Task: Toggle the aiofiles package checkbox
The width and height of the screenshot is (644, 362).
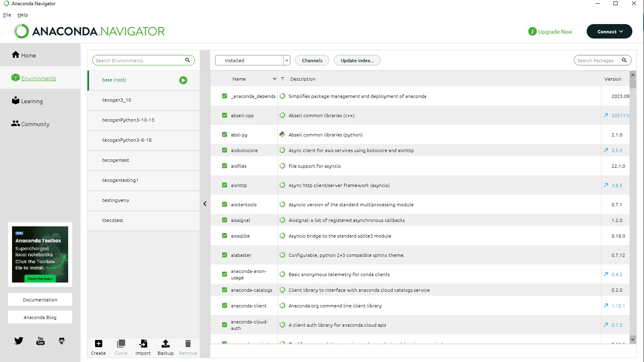Action: point(225,166)
